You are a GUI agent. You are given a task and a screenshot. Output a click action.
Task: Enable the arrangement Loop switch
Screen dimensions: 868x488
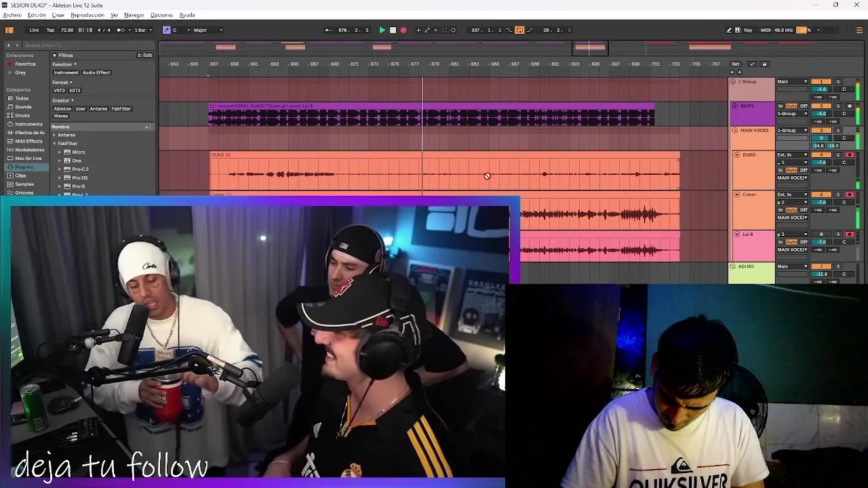pyautogui.click(x=519, y=30)
